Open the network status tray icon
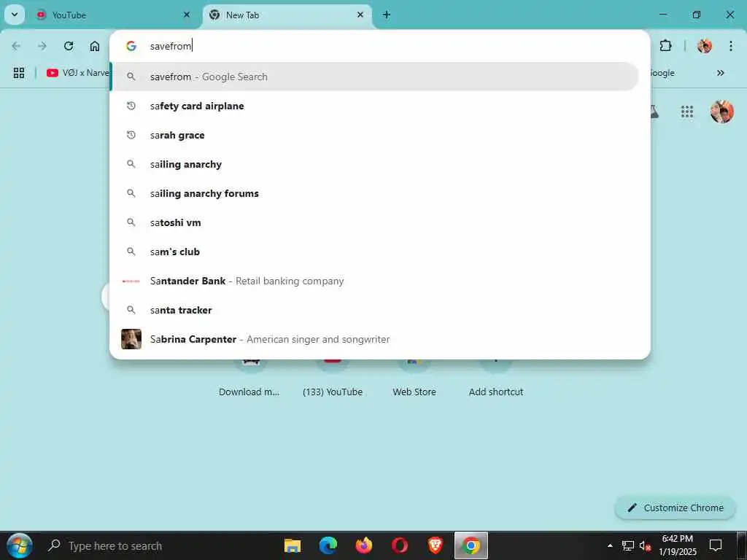747x560 pixels. pos(628,545)
